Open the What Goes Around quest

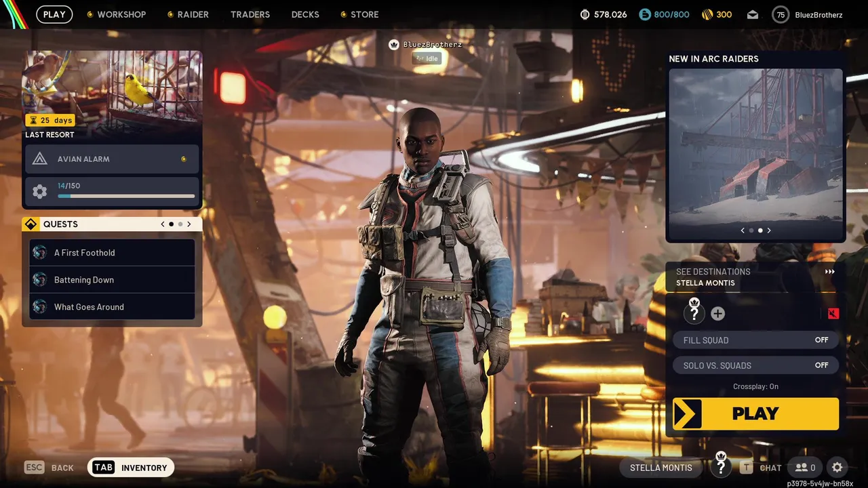pos(112,306)
